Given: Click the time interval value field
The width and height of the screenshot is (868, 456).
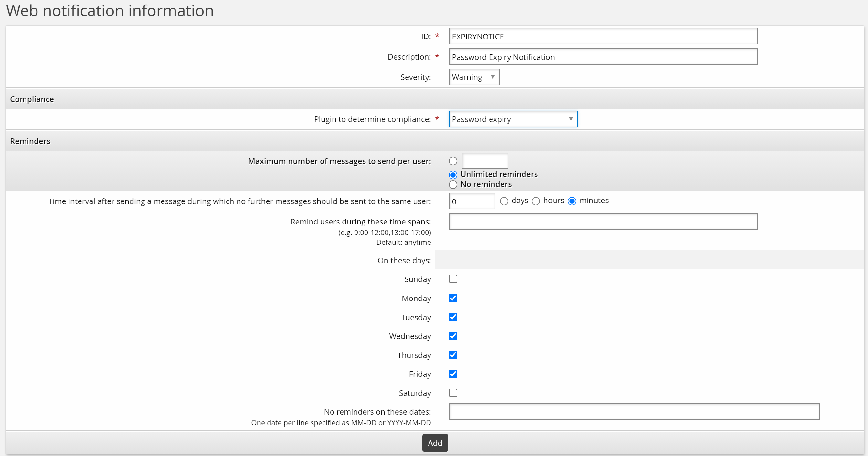Looking at the screenshot, I should click(x=471, y=201).
